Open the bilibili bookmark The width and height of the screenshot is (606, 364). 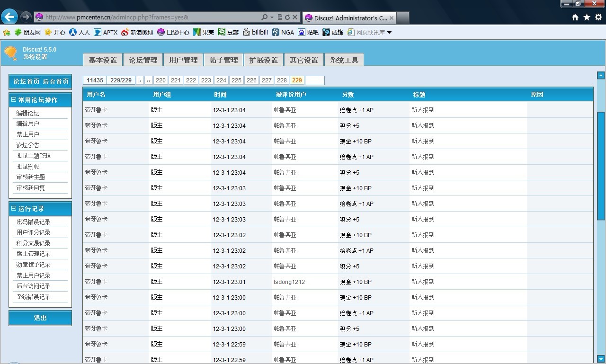[x=255, y=32]
